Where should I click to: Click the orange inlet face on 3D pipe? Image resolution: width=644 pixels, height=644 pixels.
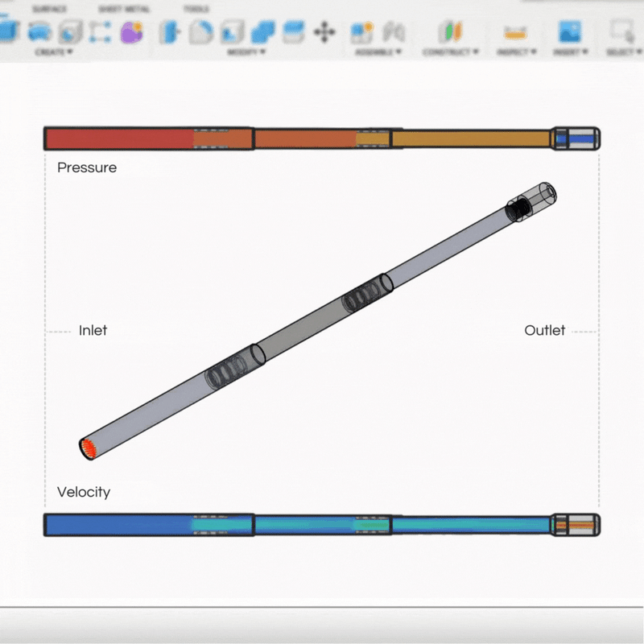[87, 449]
